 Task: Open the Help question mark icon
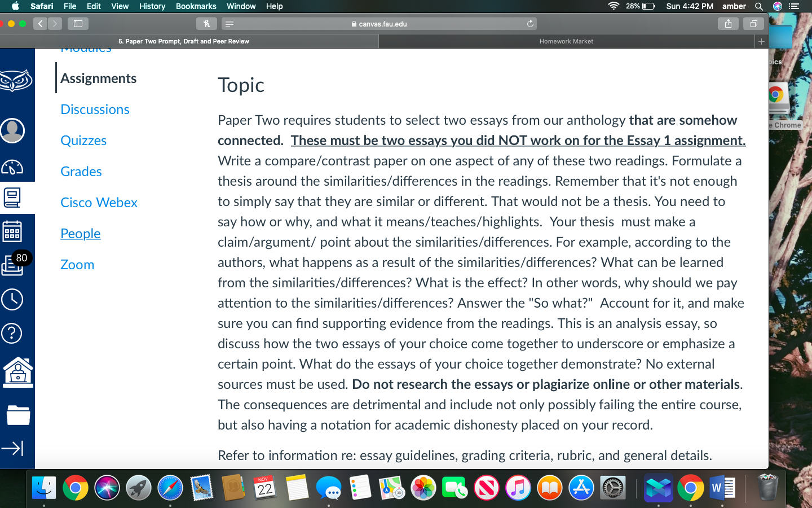point(12,333)
